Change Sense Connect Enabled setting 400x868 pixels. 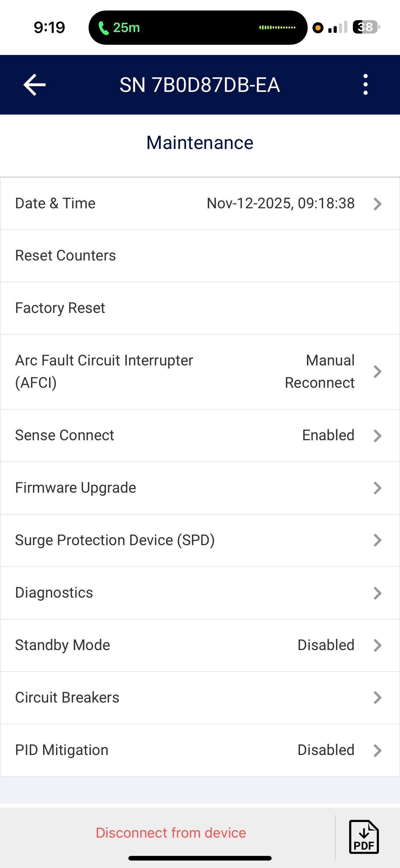coord(328,435)
